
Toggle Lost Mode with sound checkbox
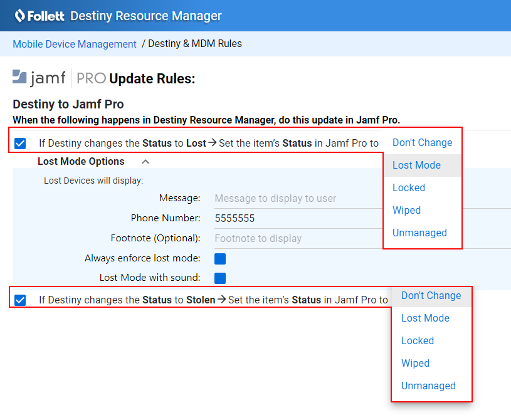pos(220,278)
